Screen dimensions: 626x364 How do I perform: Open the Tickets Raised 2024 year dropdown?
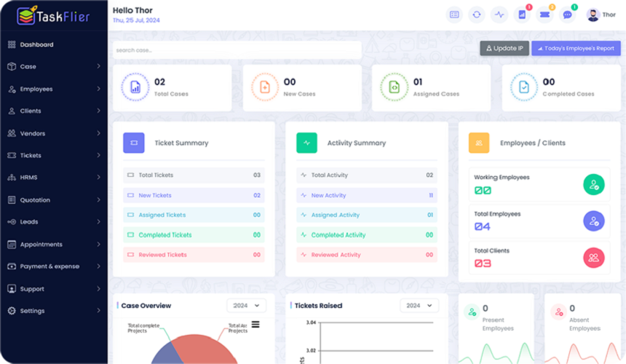(x=419, y=305)
